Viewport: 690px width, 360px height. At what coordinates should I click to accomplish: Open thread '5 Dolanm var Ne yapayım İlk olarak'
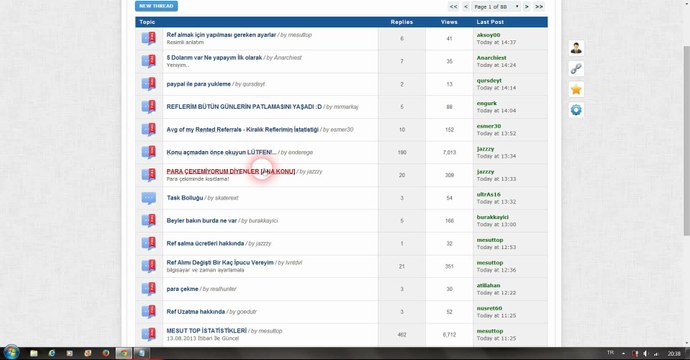pos(214,58)
